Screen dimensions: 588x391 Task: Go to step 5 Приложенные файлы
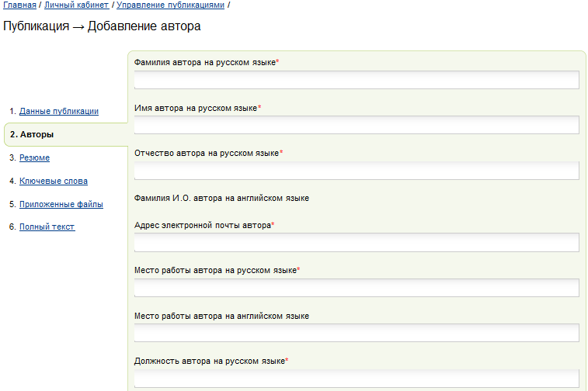point(61,204)
